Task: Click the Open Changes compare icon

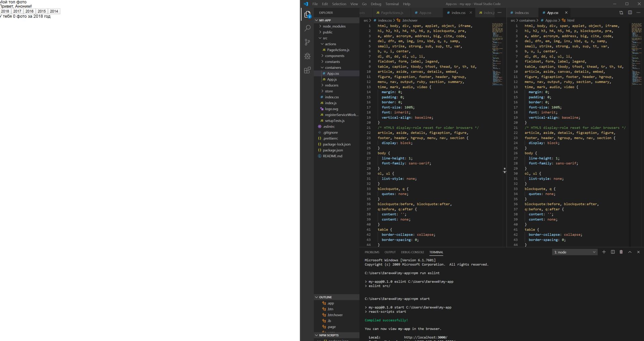Action: [621, 13]
